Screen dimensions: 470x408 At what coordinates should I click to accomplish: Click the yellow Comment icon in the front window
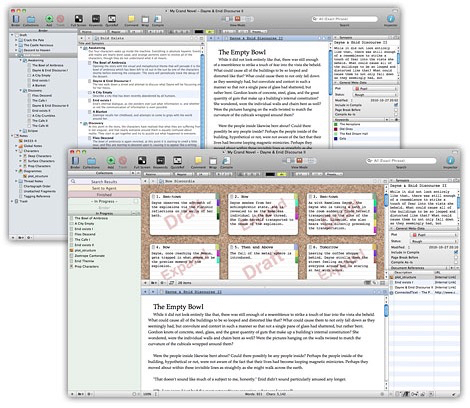coord(198,161)
